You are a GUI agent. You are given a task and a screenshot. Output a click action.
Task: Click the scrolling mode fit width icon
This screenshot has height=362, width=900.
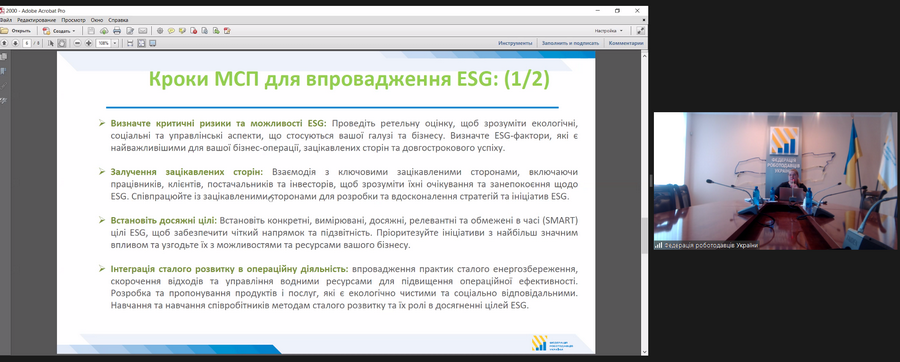[130, 43]
